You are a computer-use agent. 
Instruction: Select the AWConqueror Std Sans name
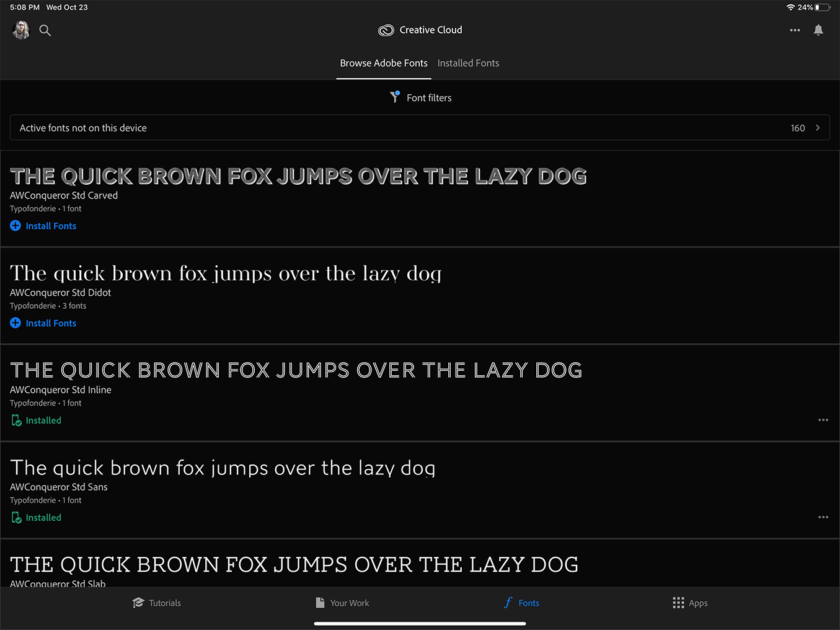point(59,487)
